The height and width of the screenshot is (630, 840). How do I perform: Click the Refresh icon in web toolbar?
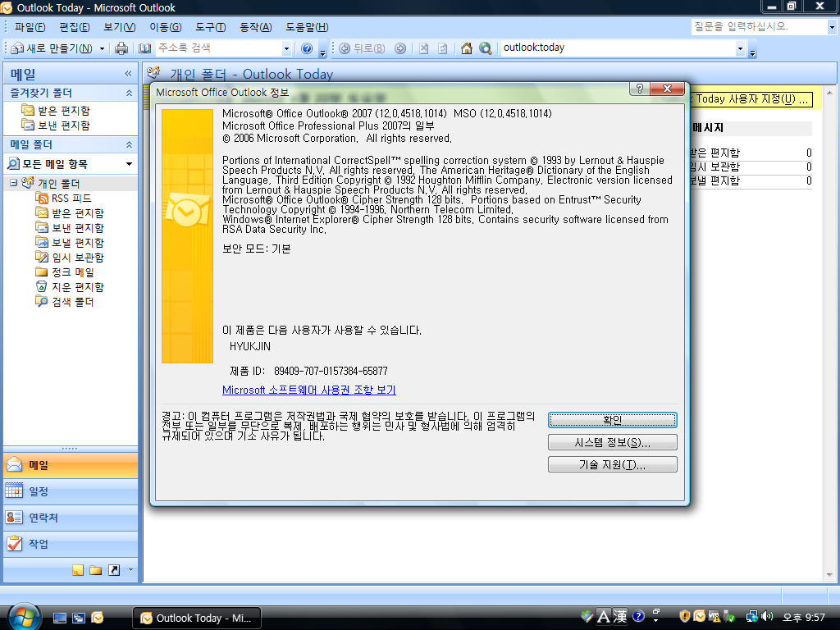point(443,48)
